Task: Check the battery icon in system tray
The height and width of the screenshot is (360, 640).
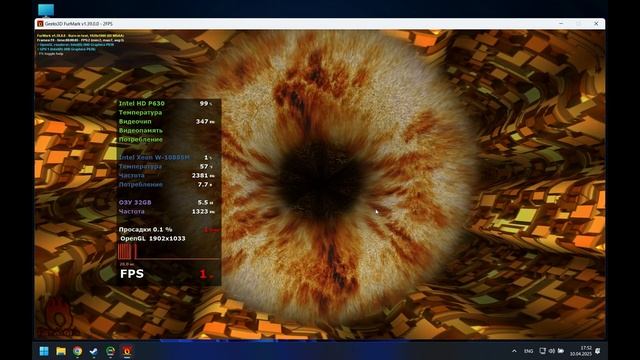Action: (x=561, y=351)
